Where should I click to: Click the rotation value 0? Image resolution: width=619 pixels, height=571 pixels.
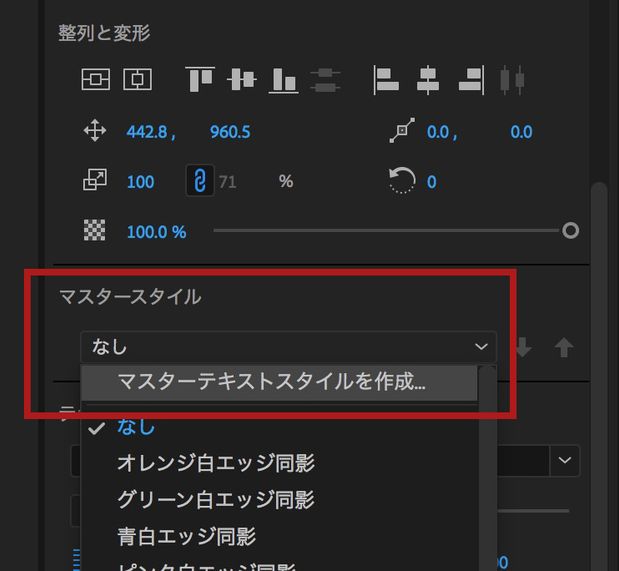(432, 182)
